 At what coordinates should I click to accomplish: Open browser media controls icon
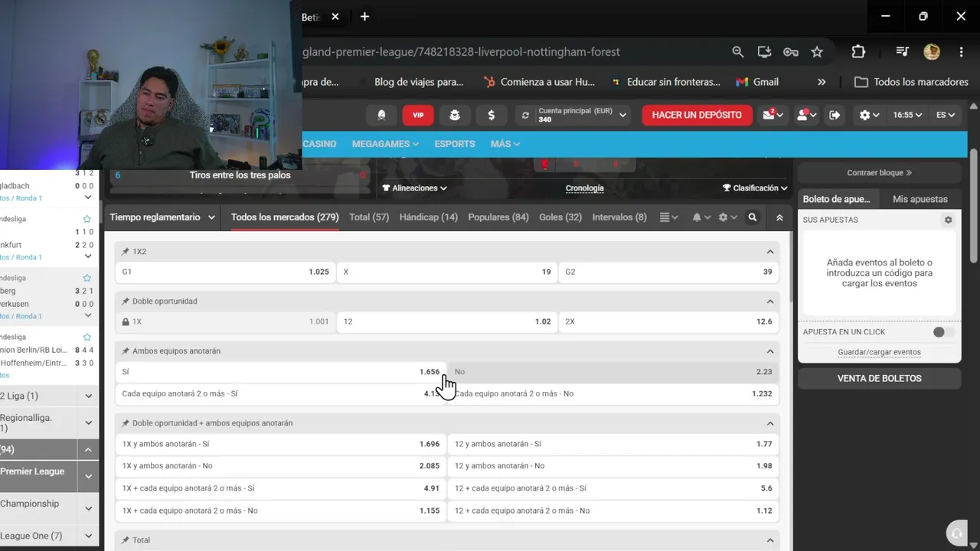[x=902, y=52]
